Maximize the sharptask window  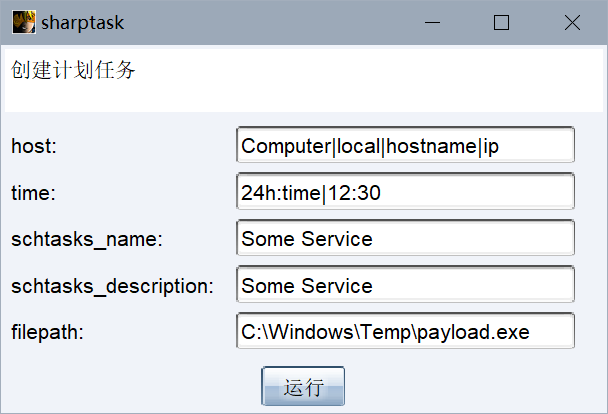point(502,22)
